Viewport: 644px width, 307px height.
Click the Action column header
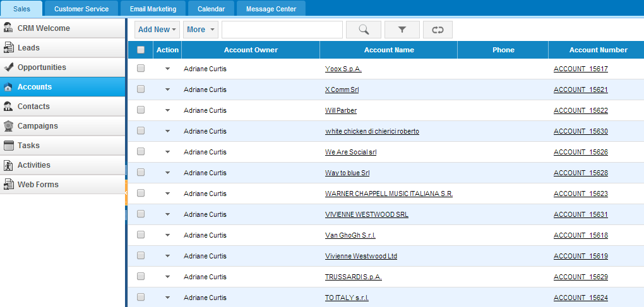click(167, 50)
